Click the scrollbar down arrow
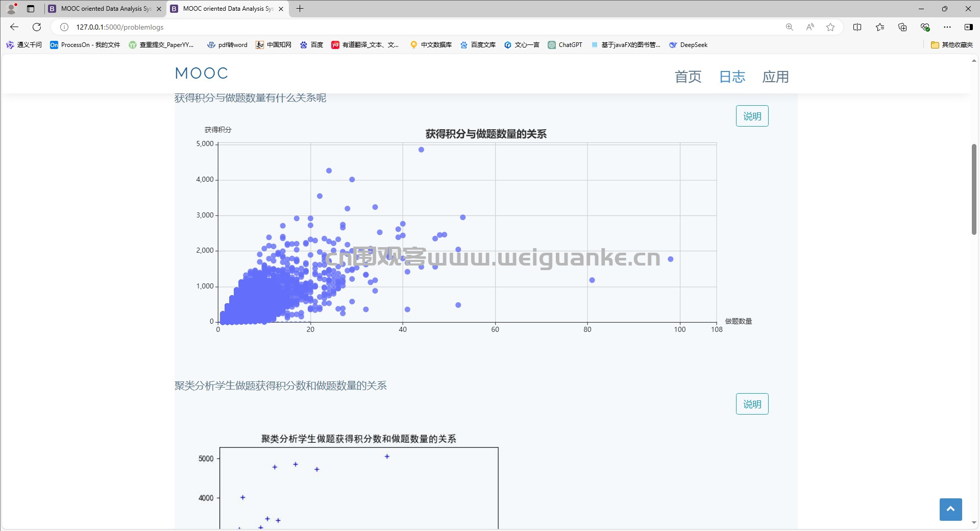The height and width of the screenshot is (531, 980). coord(974,523)
